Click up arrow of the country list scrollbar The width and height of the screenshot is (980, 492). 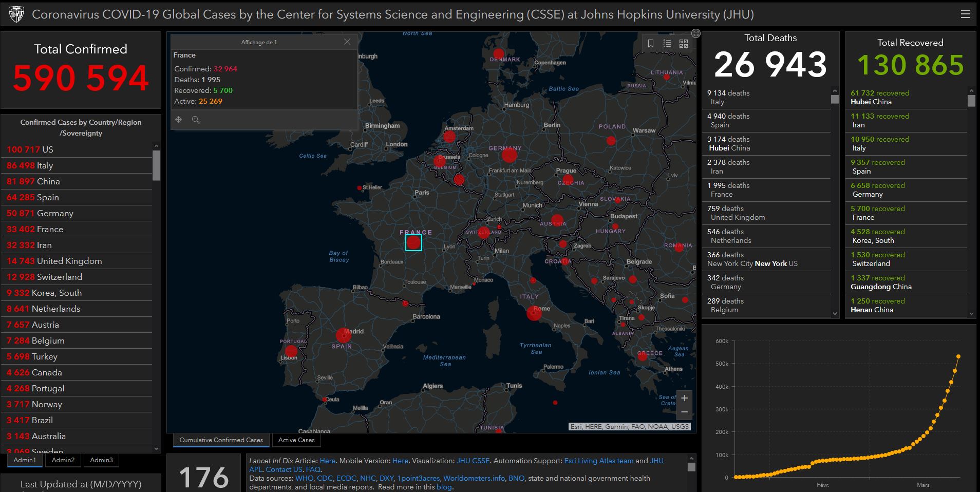click(x=157, y=146)
